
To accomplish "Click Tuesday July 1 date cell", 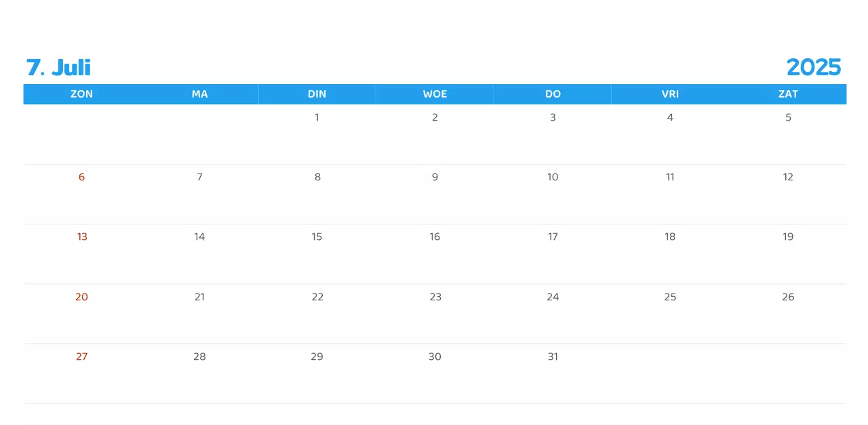I will pyautogui.click(x=317, y=117).
